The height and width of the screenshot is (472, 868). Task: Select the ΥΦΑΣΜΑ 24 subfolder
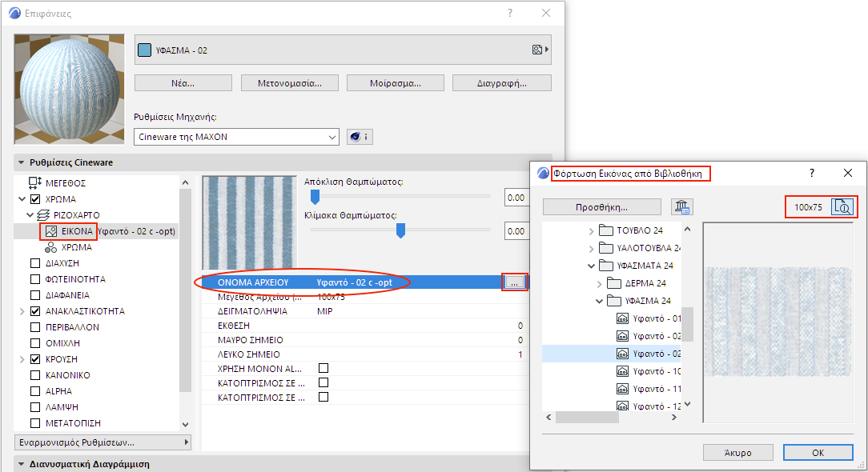coord(639,301)
